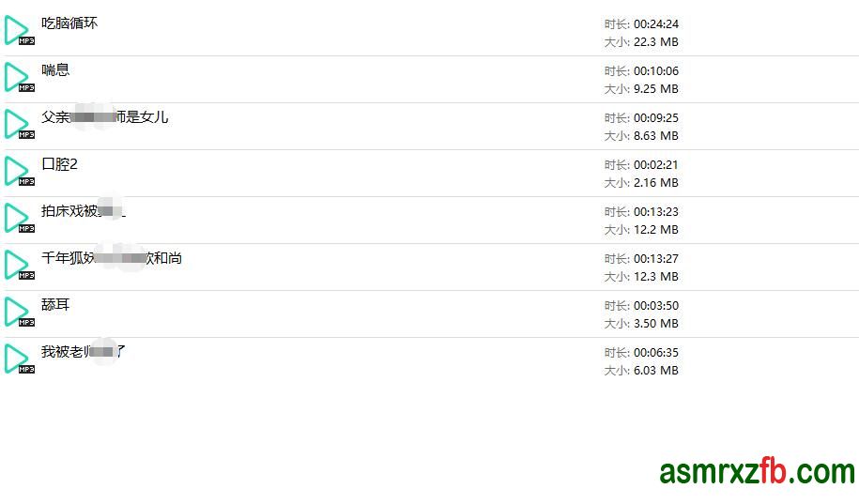Open the 吃脑循环 file title

pyautogui.click(x=69, y=23)
